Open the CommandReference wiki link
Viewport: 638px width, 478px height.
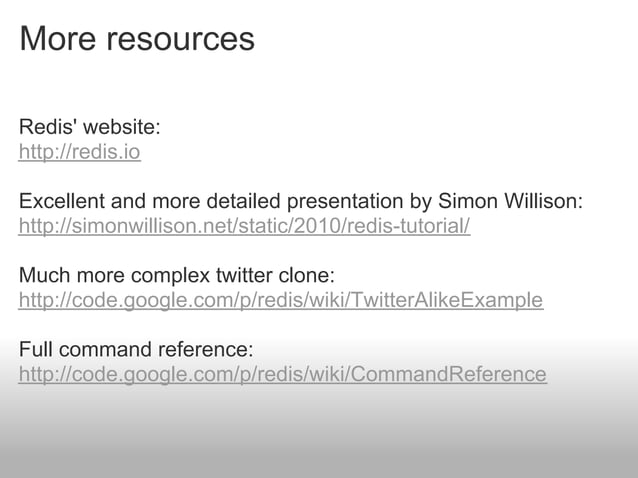click(x=282, y=375)
